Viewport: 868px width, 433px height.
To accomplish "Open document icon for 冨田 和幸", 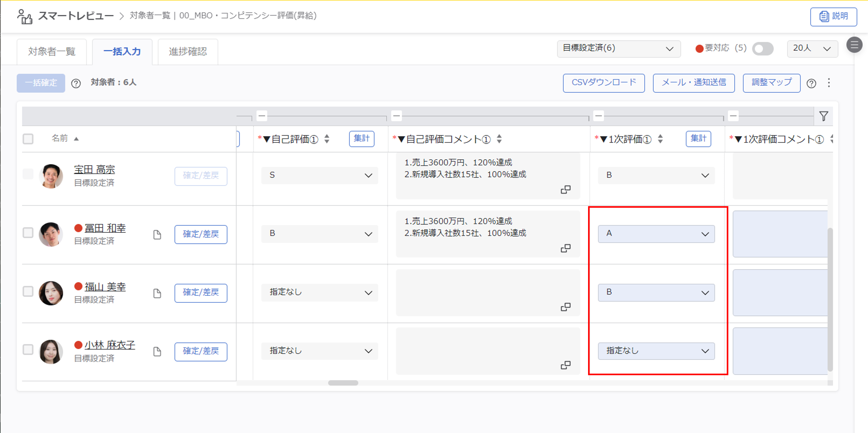I will [x=157, y=235].
